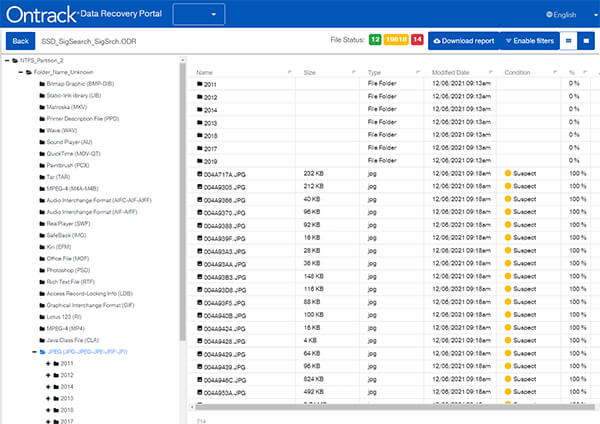Expand the 2013 tree subfolder
600x424 pixels.
point(48,398)
